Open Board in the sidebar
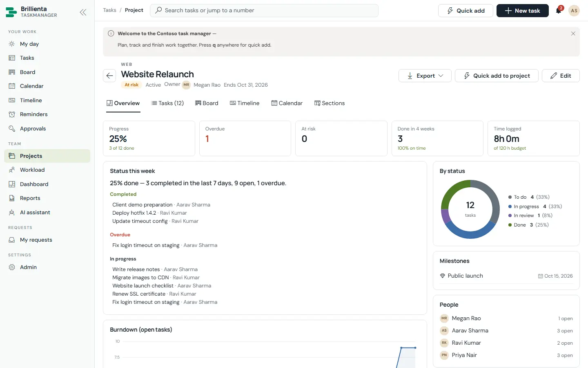The height and width of the screenshot is (368, 588). coord(47,72)
